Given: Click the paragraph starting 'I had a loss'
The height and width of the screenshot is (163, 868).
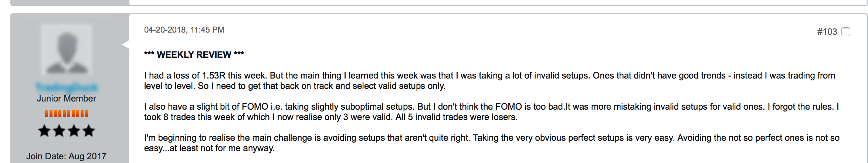Looking at the screenshot, I should pos(489,81).
